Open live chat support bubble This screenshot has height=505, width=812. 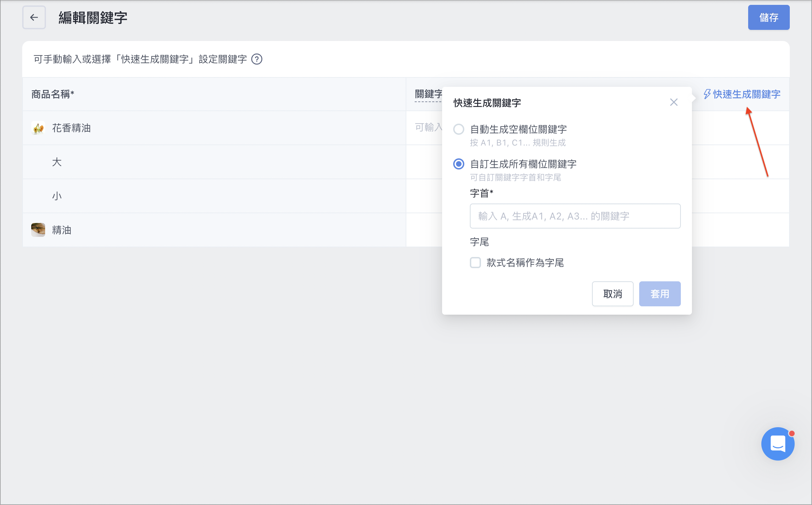click(x=778, y=444)
